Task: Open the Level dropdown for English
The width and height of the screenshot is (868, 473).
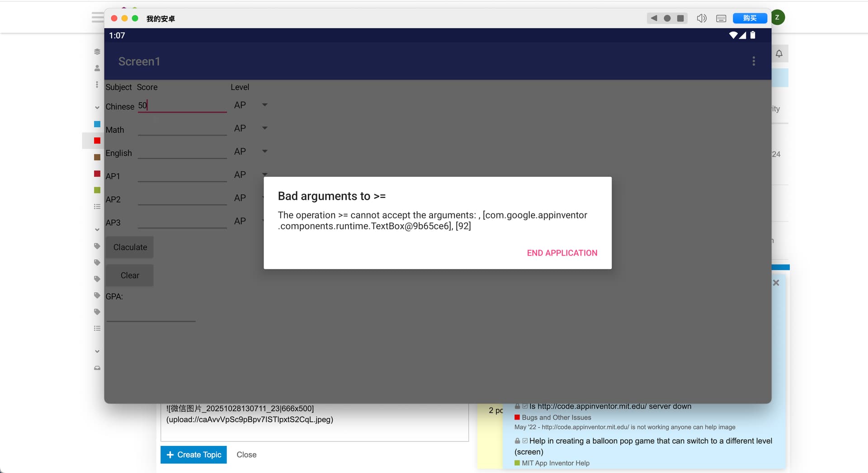Action: pyautogui.click(x=251, y=151)
